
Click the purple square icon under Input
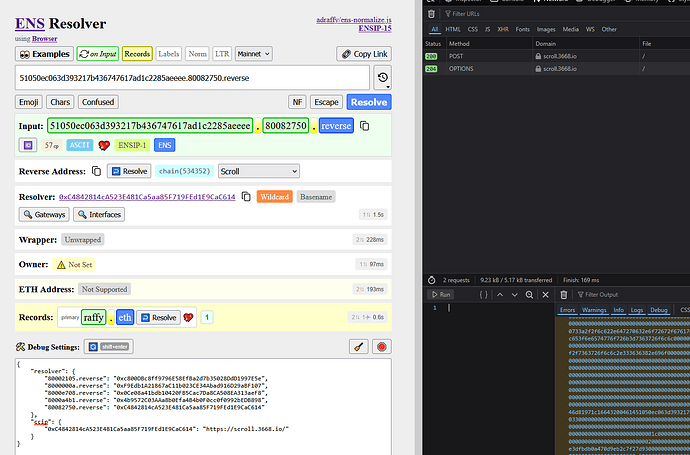[28, 145]
